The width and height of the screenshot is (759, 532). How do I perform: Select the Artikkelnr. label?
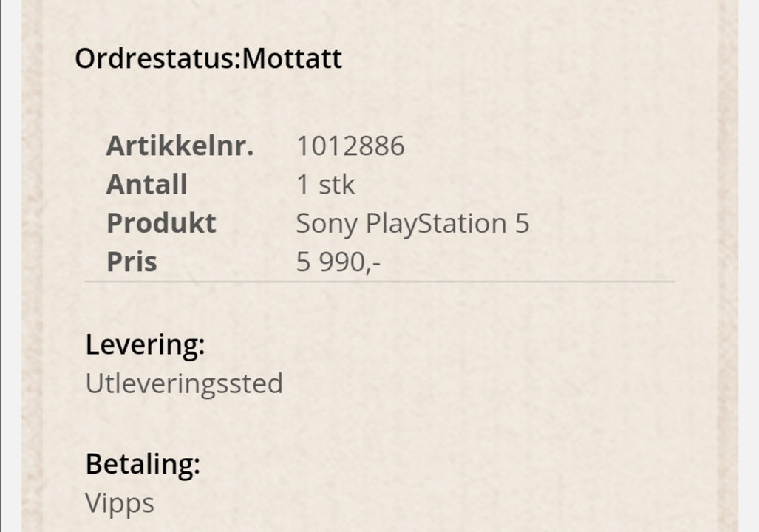(180, 146)
